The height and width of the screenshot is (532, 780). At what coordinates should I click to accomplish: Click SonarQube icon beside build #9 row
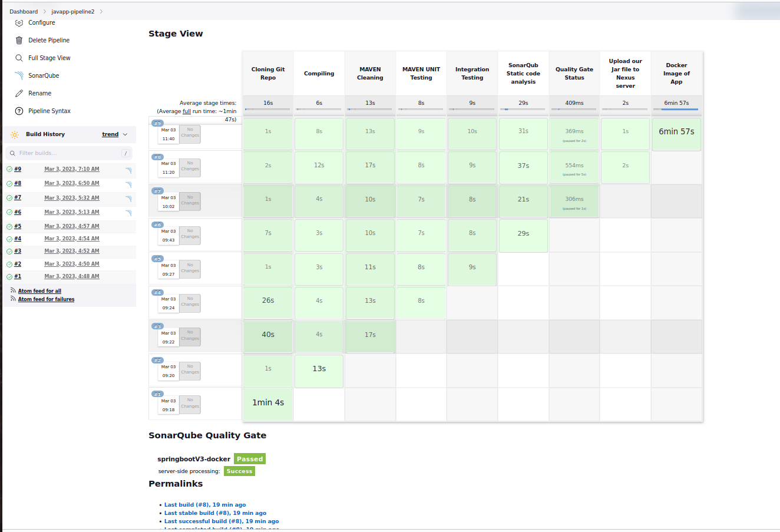click(128, 170)
